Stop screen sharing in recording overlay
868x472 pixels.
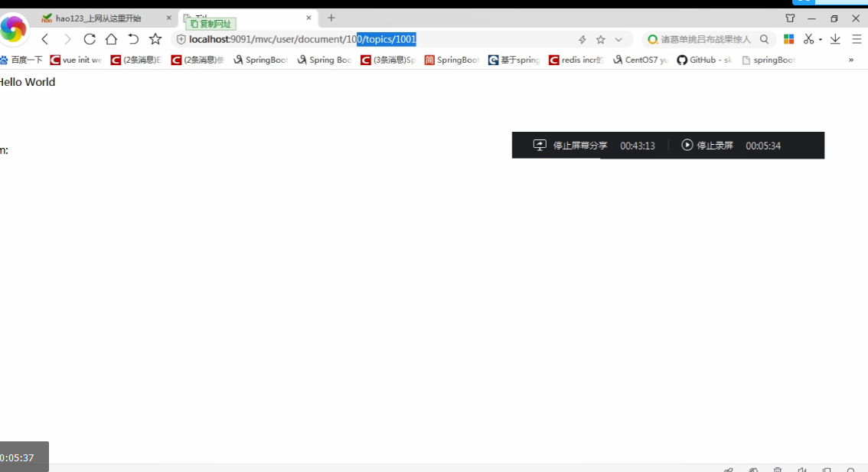[x=570, y=145]
